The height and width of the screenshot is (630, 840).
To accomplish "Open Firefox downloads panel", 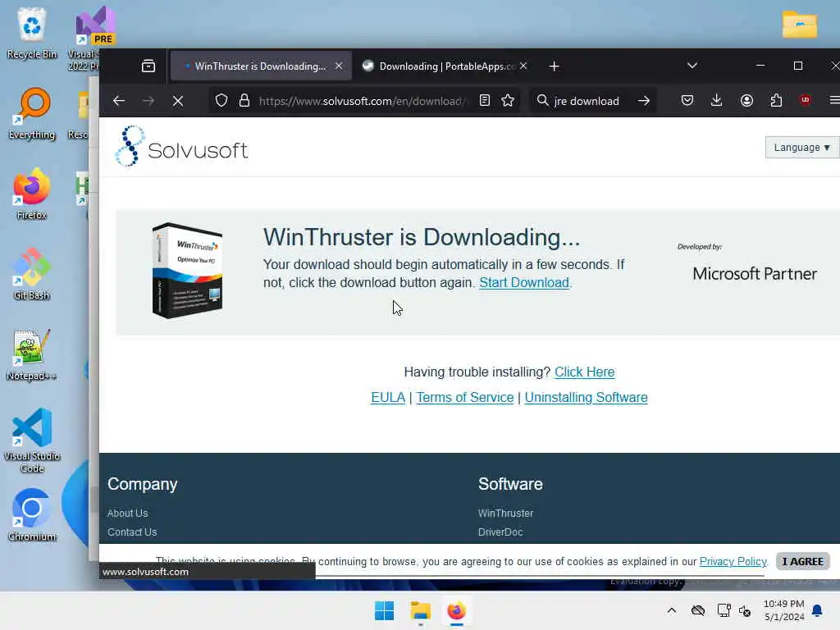I will point(716,100).
